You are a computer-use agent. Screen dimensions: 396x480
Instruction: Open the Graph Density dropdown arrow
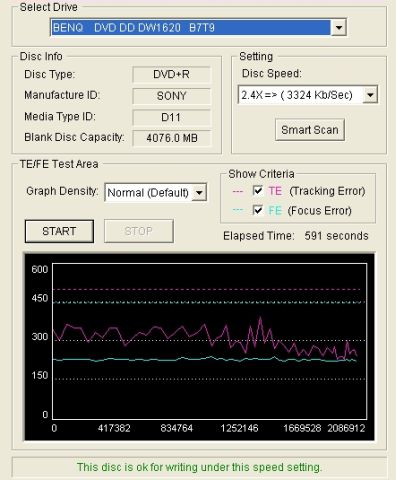click(199, 192)
